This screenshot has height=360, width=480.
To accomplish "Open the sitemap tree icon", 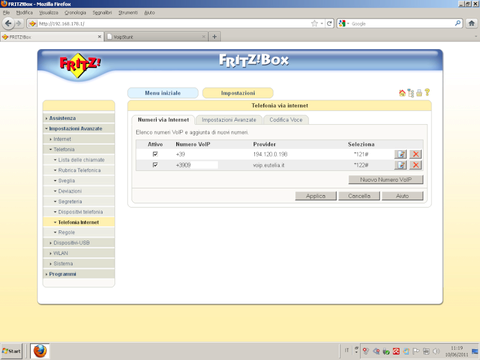I will click(411, 93).
